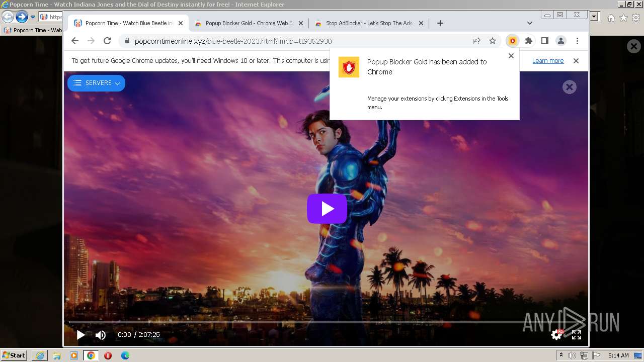Viewport: 644px width, 362px height.
Task: Open Windows Explorer folder from taskbar
Action: pyautogui.click(x=57, y=355)
